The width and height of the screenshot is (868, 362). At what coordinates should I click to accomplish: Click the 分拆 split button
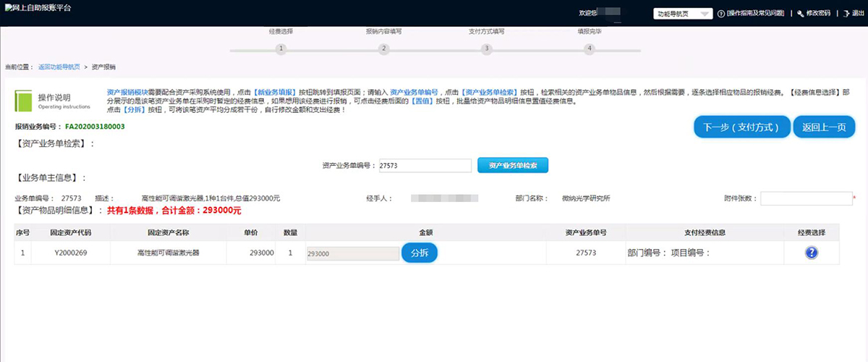tap(420, 253)
